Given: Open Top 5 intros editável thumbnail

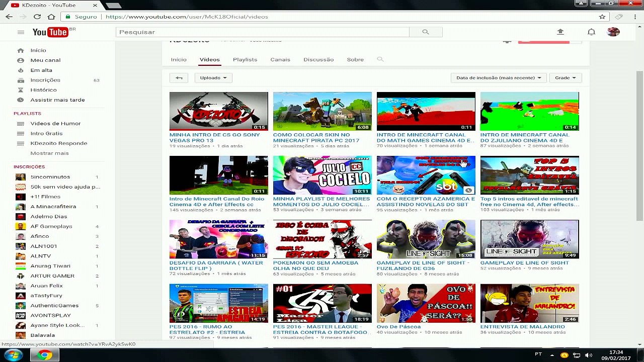Looking at the screenshot, I should (x=529, y=175).
